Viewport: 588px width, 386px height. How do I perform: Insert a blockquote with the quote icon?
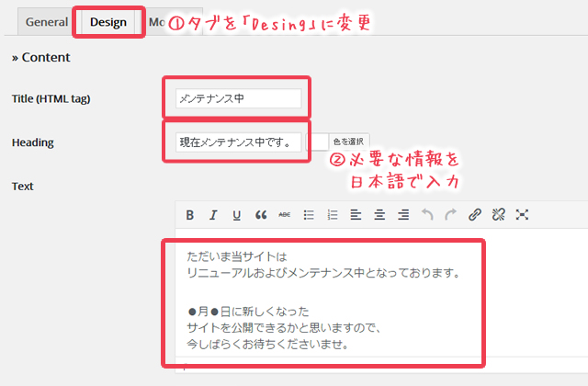click(x=261, y=215)
